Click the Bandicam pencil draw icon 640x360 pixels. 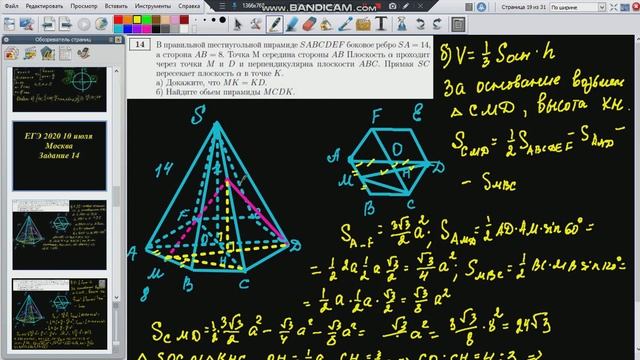tap(406, 6)
